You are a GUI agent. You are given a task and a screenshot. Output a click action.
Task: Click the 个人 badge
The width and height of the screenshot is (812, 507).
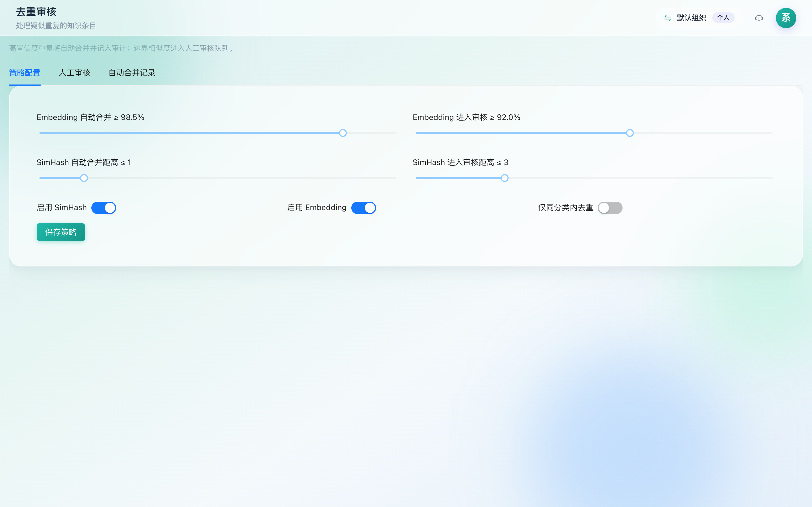723,18
